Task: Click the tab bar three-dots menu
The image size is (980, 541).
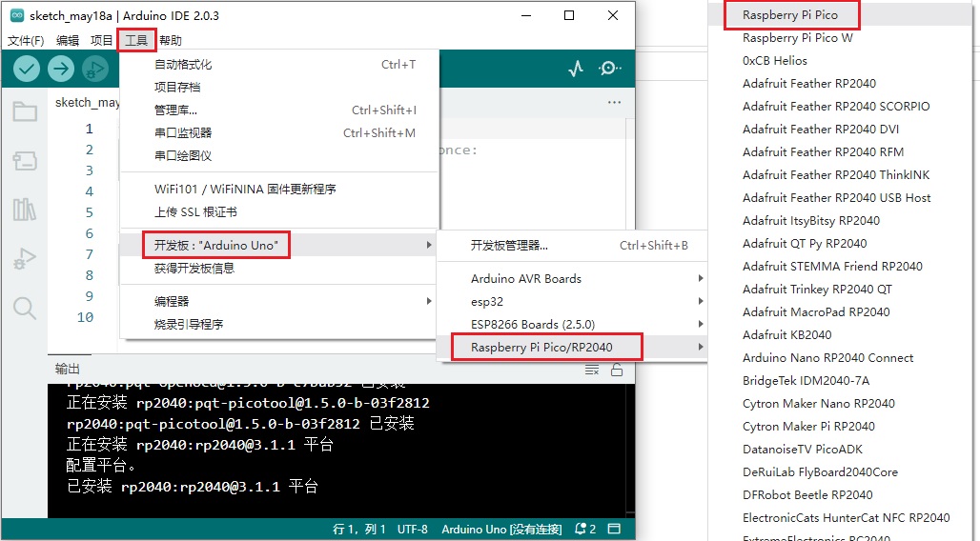Action: click(614, 102)
